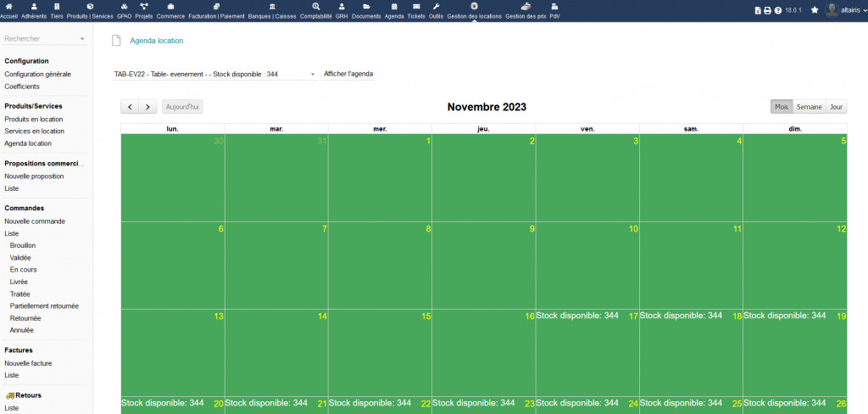Viewport: 868px width, 414px height.
Task: Open the Tiers module icon
Action: 57,7
